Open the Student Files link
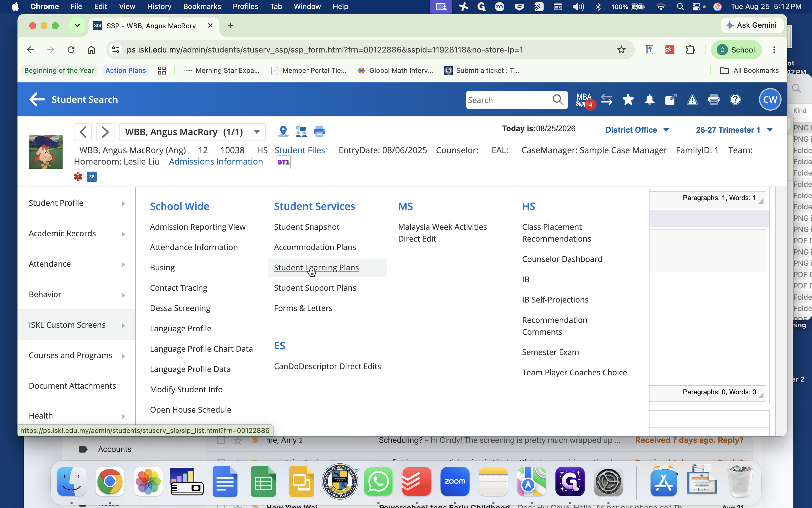 300,150
